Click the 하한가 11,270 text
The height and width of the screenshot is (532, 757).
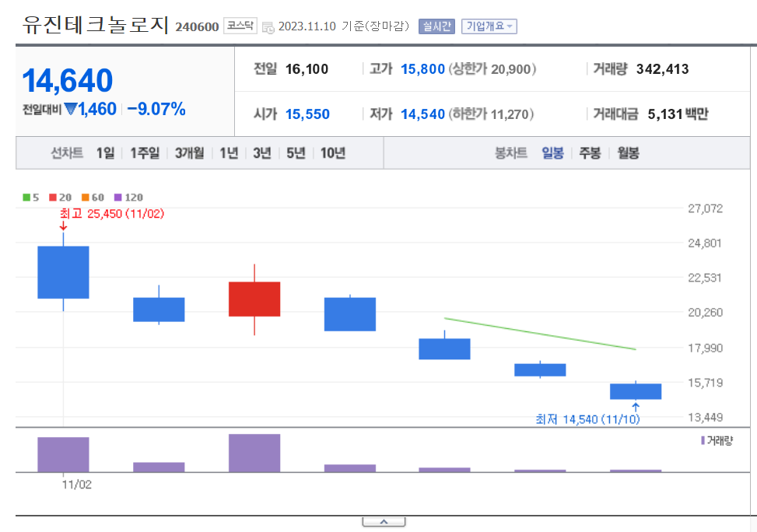[492, 114]
